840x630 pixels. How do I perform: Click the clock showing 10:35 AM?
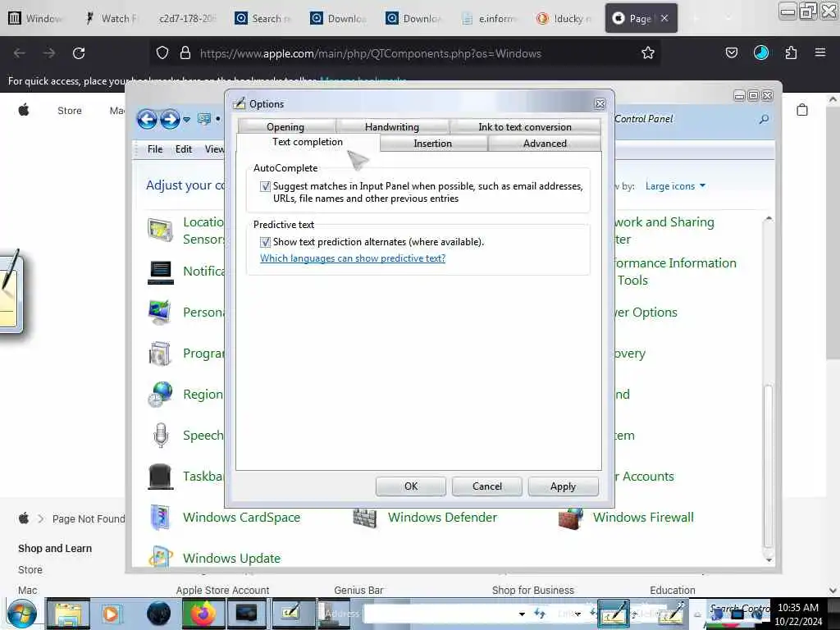pyautogui.click(x=797, y=608)
